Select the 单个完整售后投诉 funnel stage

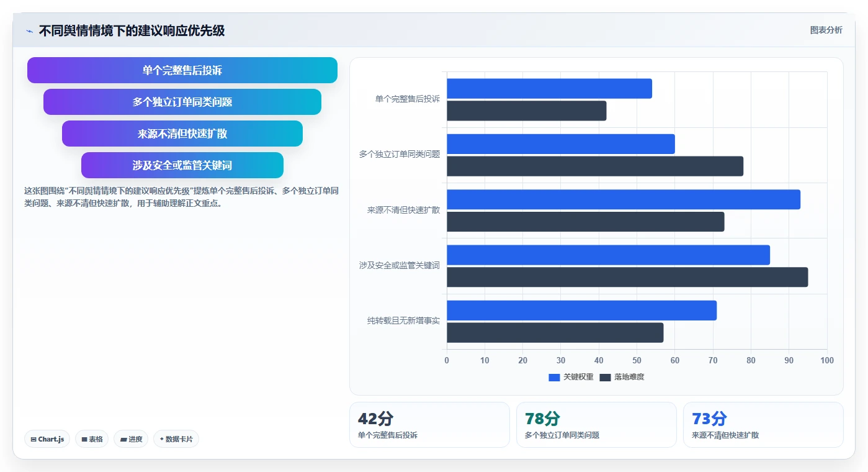click(182, 70)
